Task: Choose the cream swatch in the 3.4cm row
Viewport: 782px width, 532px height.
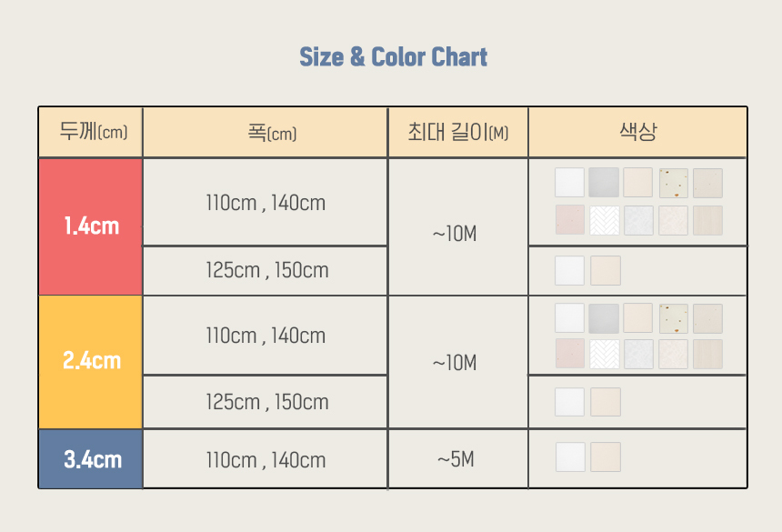Action: pos(606,457)
